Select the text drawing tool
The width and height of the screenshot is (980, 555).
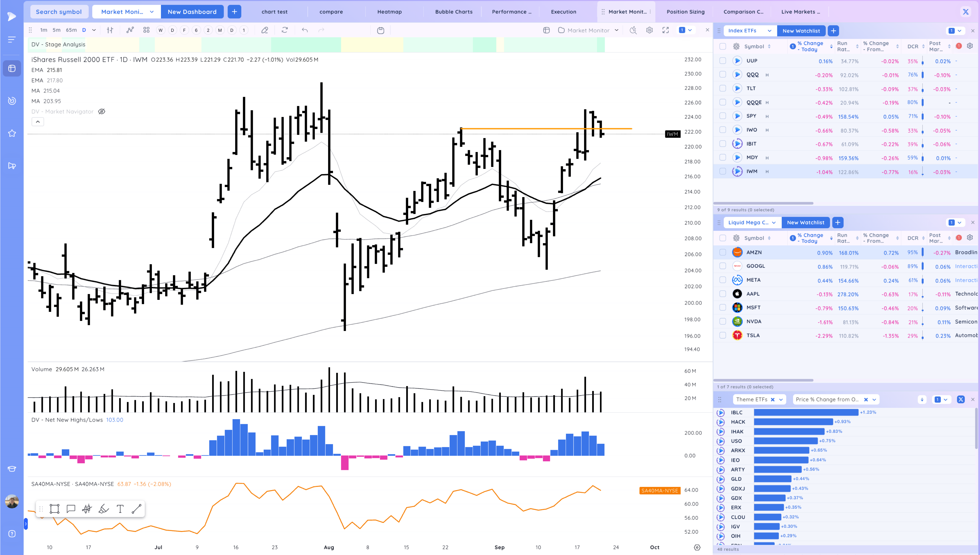[120, 509]
